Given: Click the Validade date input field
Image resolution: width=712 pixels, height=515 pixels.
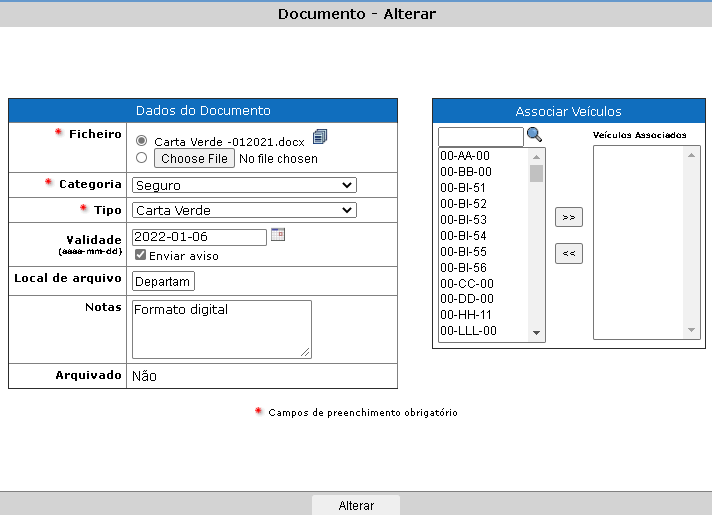Looking at the screenshot, I should click(199, 238).
